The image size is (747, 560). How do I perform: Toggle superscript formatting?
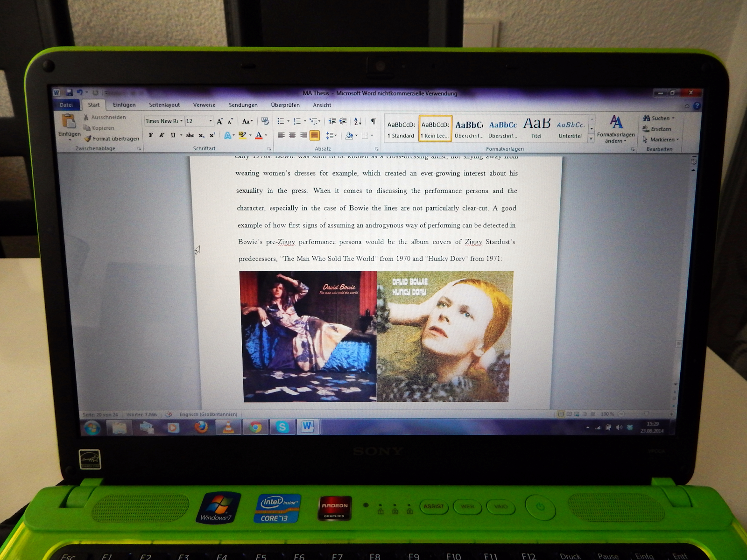pos(212,135)
